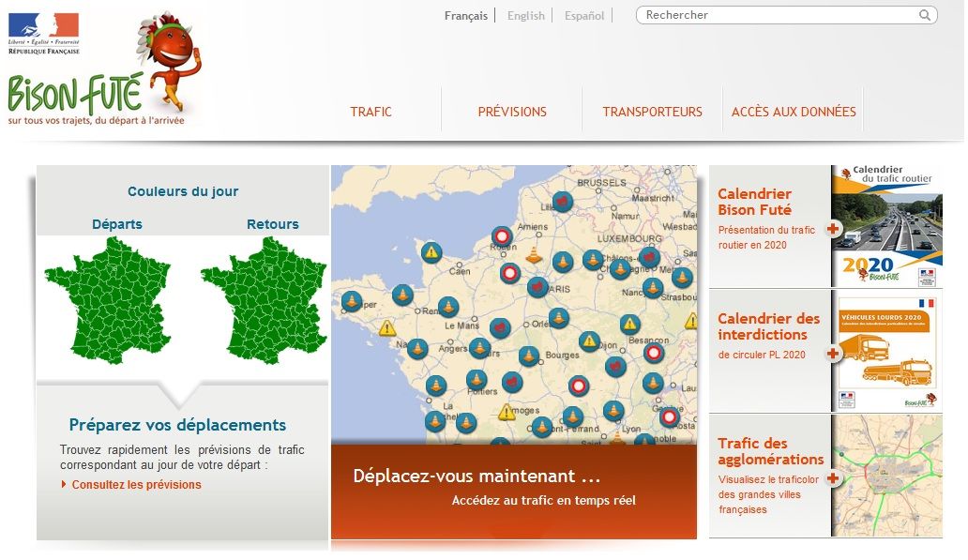Viewport: 968px width, 560px height.
Task: Select the cone marker just above Lyon
Action: point(613,410)
